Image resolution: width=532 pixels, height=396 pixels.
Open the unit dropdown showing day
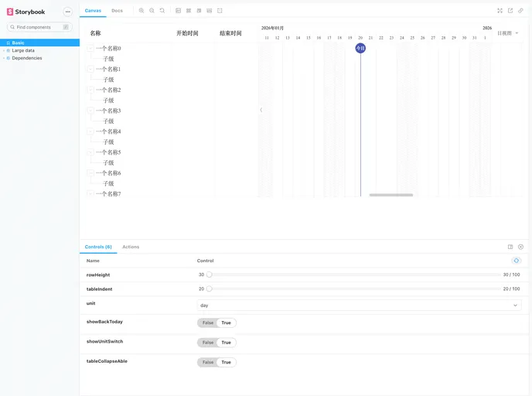(359, 305)
